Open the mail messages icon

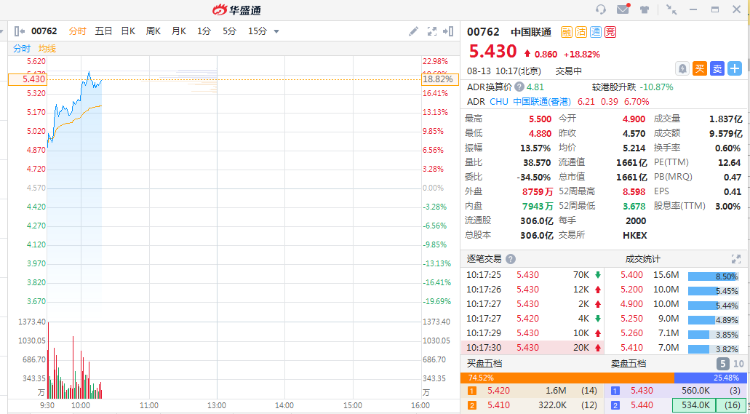[623, 10]
